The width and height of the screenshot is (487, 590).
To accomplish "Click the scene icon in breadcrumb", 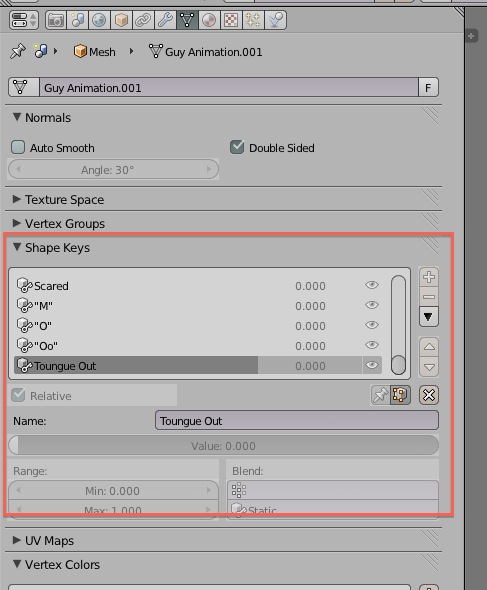I will (41, 51).
